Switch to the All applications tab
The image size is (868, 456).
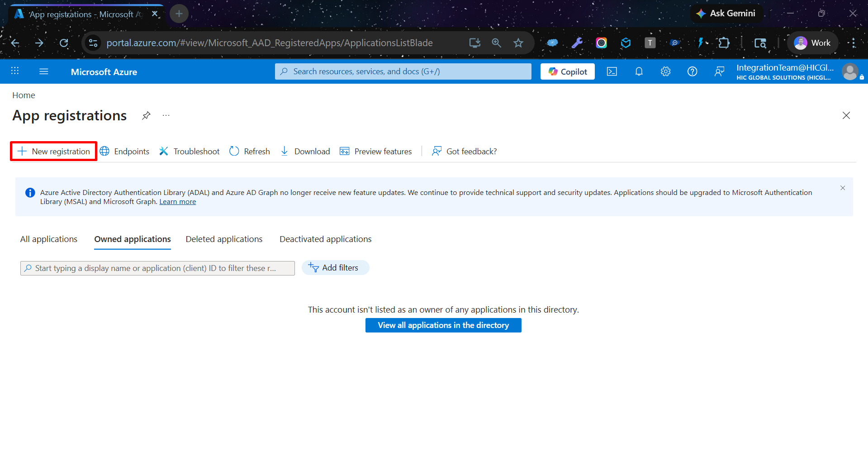point(49,239)
